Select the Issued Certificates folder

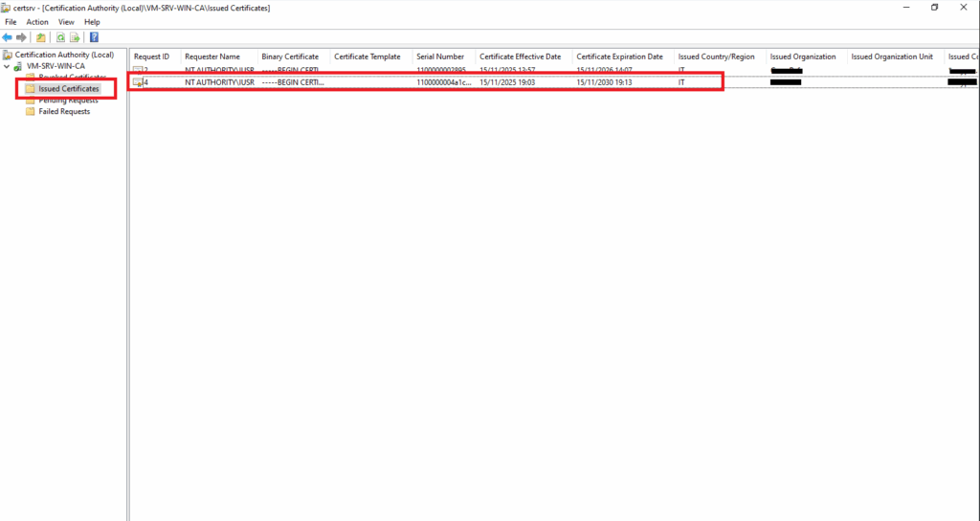coord(68,89)
